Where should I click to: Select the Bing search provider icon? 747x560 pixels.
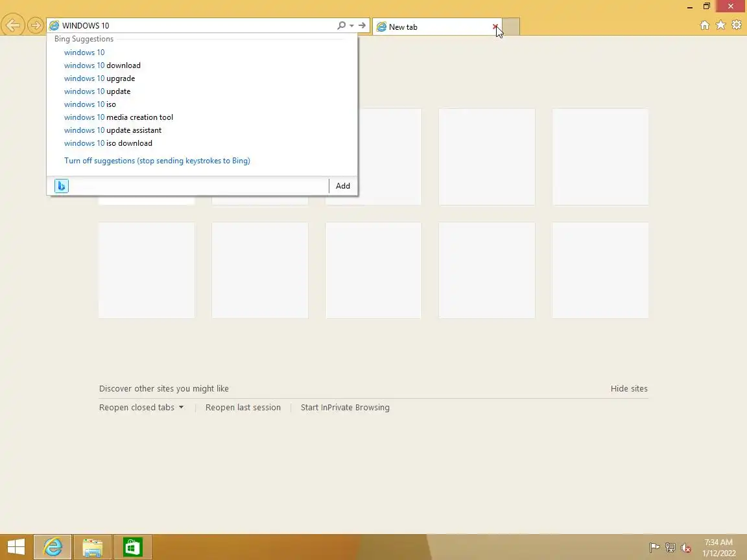(x=62, y=186)
